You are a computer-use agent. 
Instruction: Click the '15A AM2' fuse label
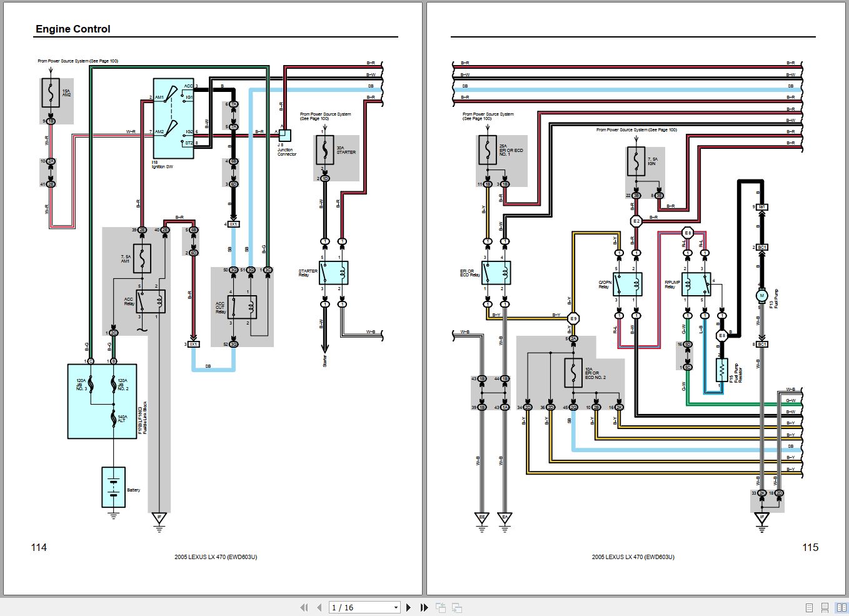[66, 93]
